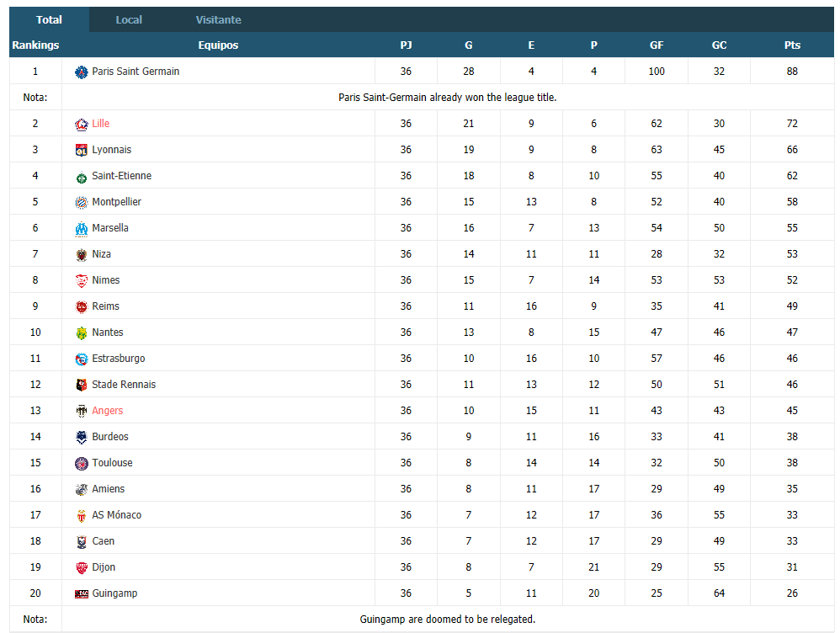Click the Lyonnais team crest icon
The height and width of the screenshot is (633, 840).
pos(81,150)
